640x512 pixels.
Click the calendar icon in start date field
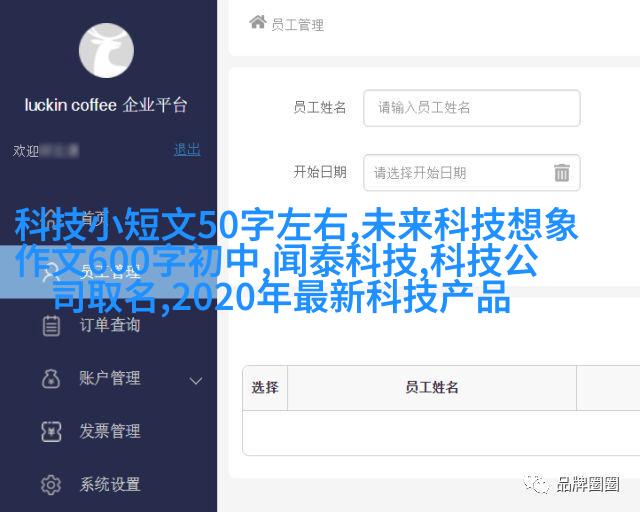tap(562, 172)
